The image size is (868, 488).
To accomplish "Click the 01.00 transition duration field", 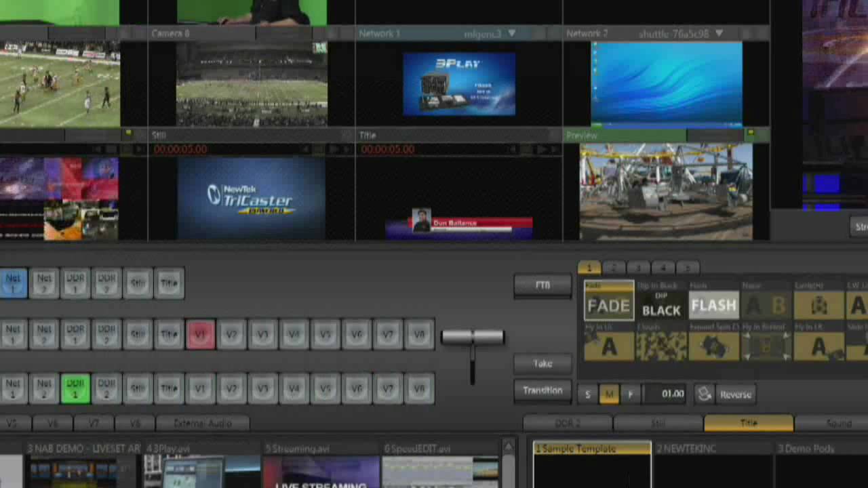I will [665, 394].
